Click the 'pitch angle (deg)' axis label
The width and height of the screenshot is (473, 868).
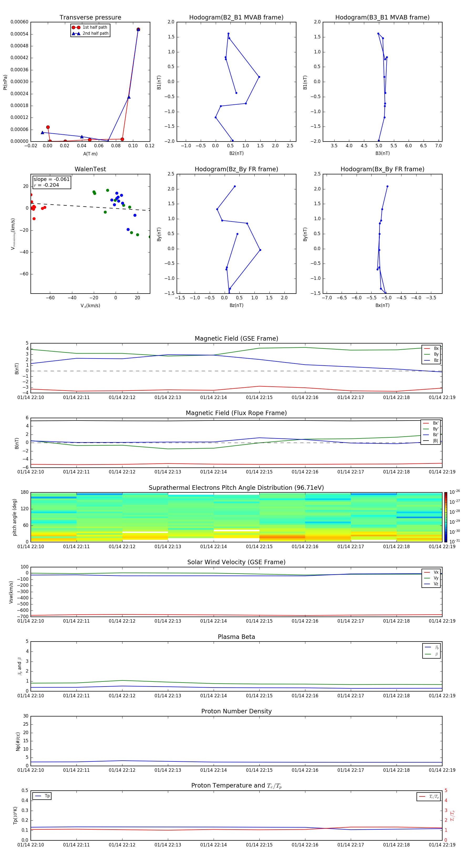(14, 517)
